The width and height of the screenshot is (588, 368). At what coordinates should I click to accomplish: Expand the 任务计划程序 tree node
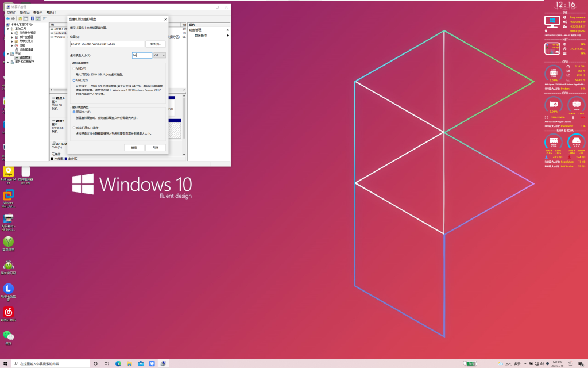(12, 33)
